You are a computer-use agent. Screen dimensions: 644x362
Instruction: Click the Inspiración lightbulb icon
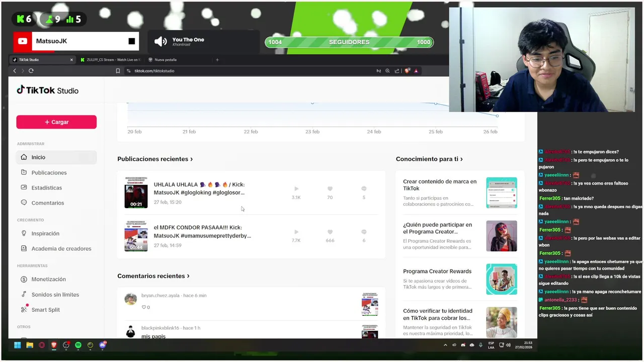point(24,233)
